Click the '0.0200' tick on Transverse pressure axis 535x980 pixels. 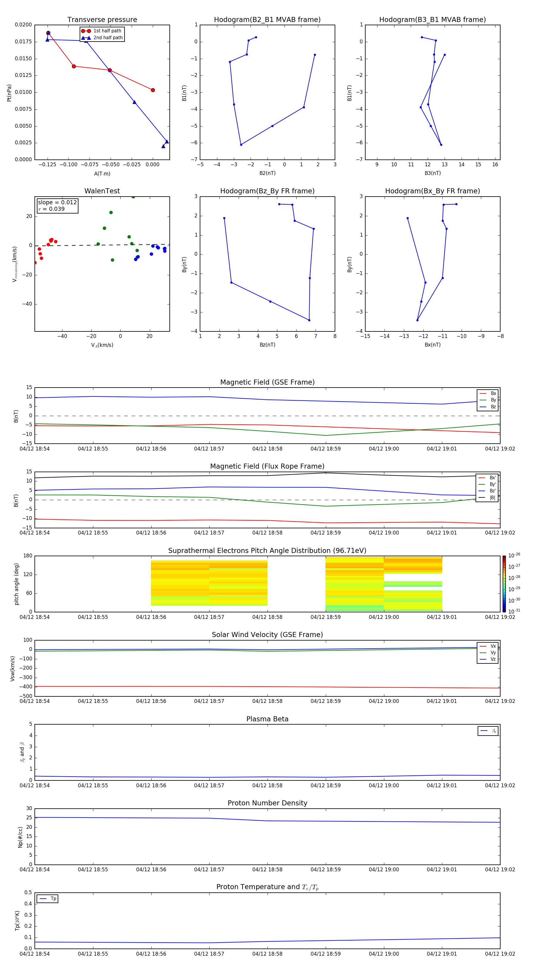coord(23,25)
